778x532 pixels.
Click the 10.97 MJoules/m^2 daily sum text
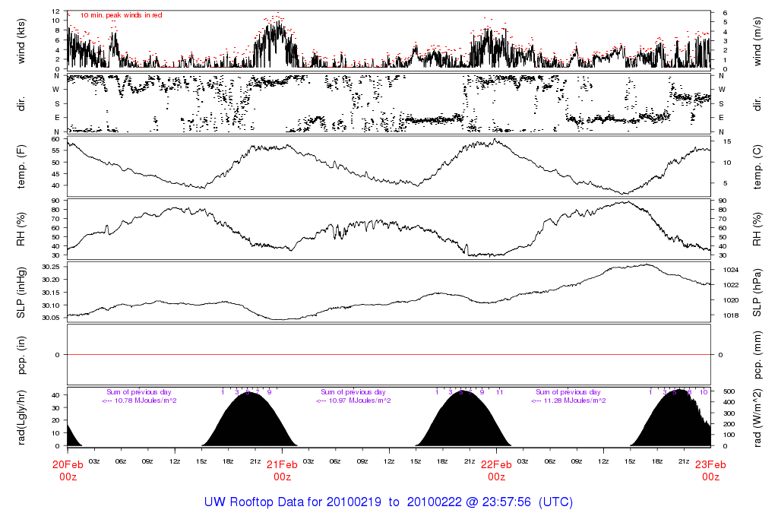(x=353, y=401)
